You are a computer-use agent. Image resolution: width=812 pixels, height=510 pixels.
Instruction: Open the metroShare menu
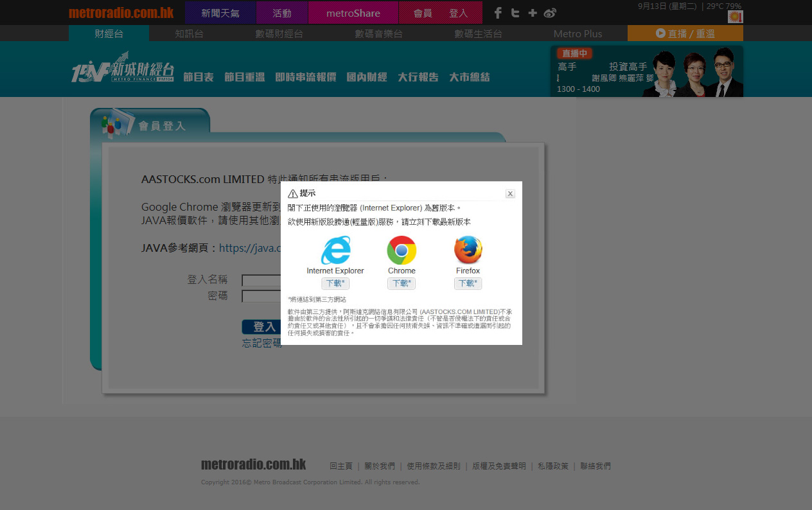point(353,13)
